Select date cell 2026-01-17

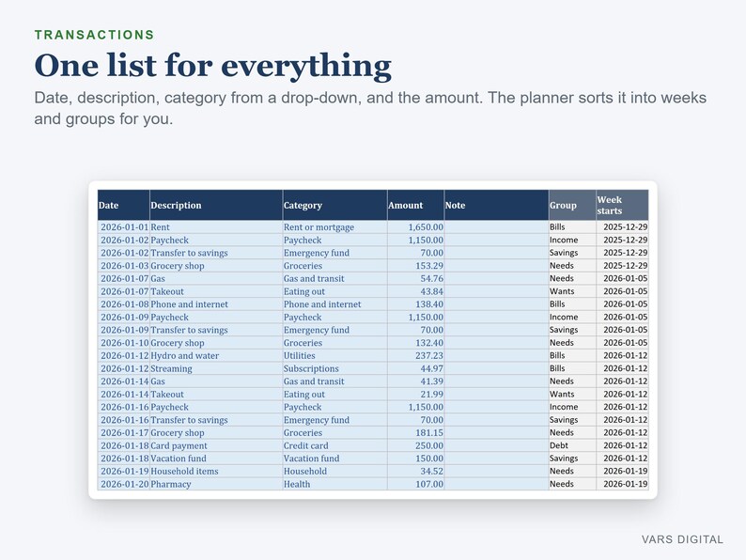click(x=124, y=432)
